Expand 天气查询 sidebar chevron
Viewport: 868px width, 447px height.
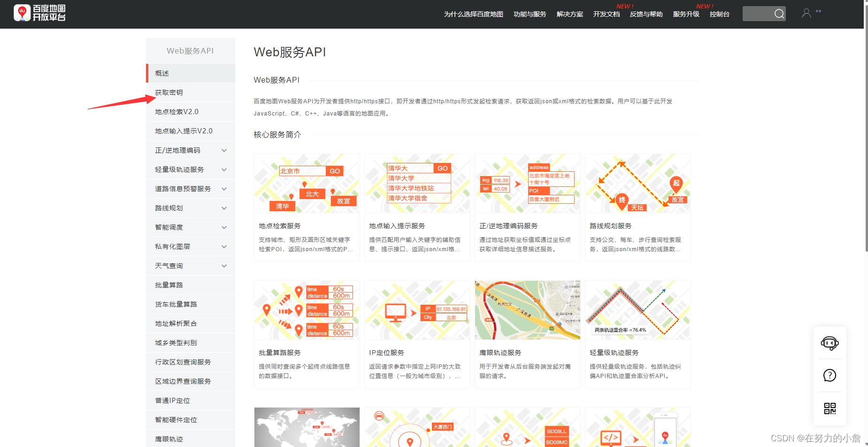pos(224,266)
